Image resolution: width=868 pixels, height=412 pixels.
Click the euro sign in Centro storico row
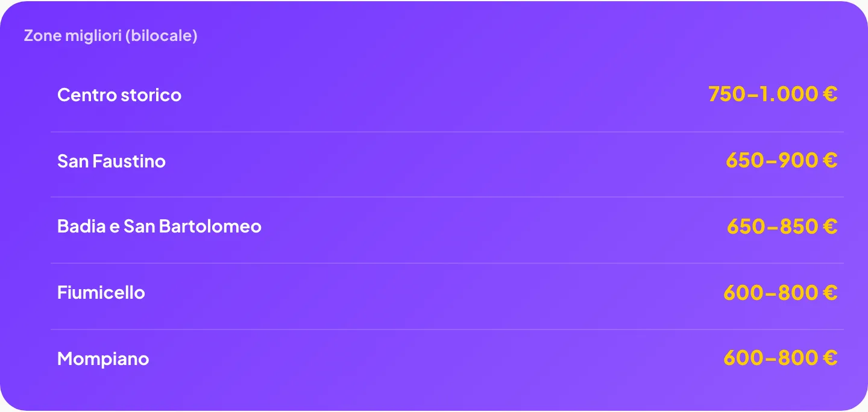coord(830,94)
